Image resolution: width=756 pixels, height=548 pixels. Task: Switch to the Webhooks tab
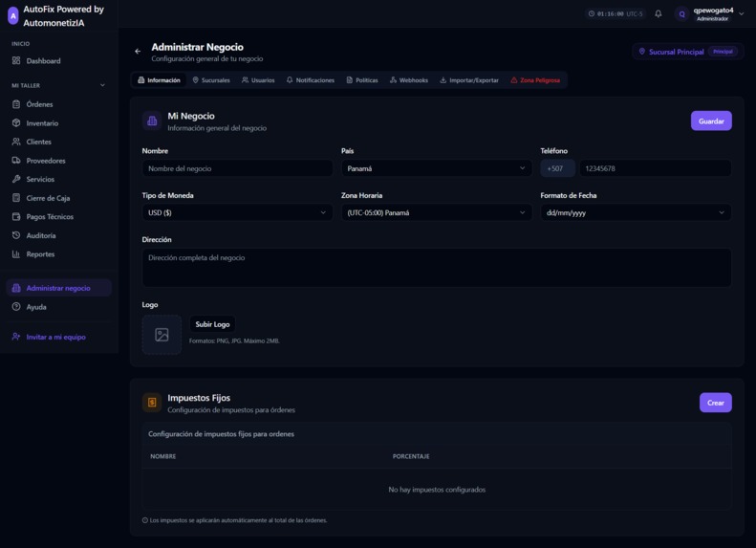point(409,80)
